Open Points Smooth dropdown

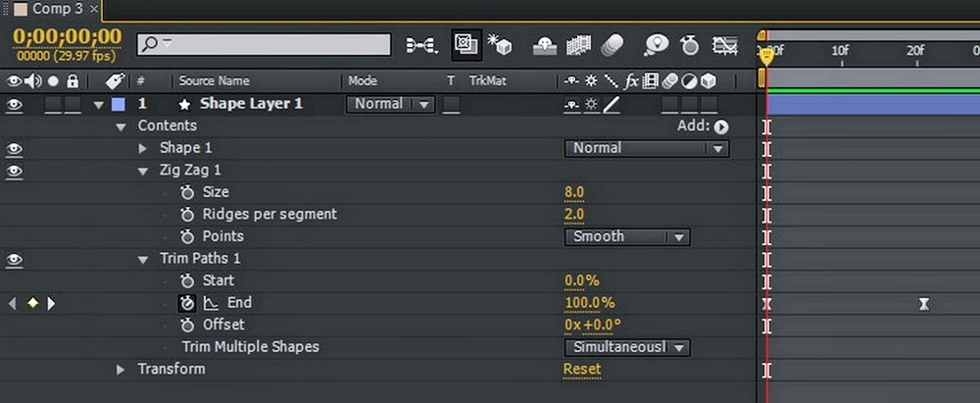[x=627, y=236]
